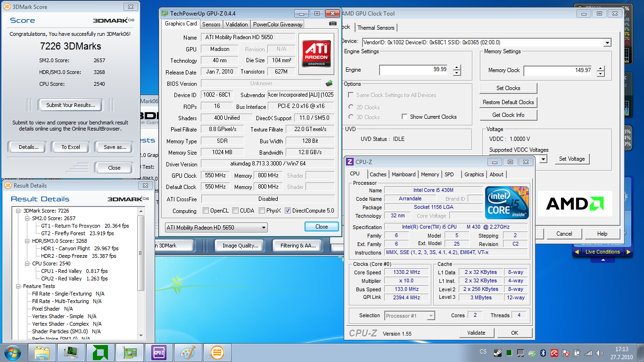Image resolution: width=644 pixels, height=362 pixels.
Task: Switch to 3DMark06 orange taskbar icon
Action: pyautogui.click(x=217, y=352)
